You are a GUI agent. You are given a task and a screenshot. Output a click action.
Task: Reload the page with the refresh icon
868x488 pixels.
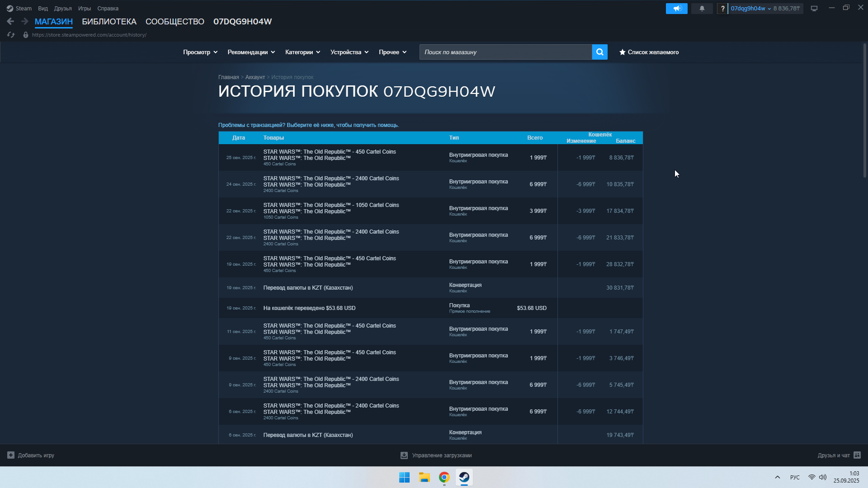(x=11, y=35)
